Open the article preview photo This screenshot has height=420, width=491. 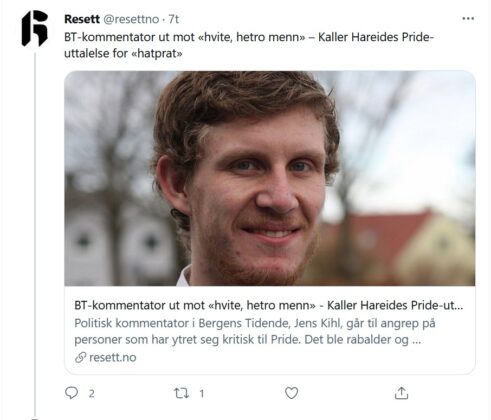270,178
